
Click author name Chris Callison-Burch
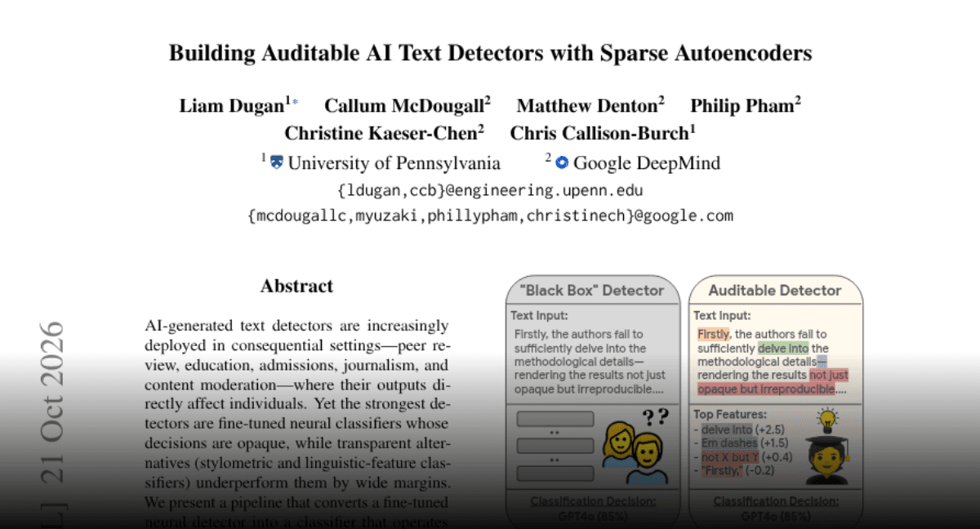pyautogui.click(x=599, y=133)
